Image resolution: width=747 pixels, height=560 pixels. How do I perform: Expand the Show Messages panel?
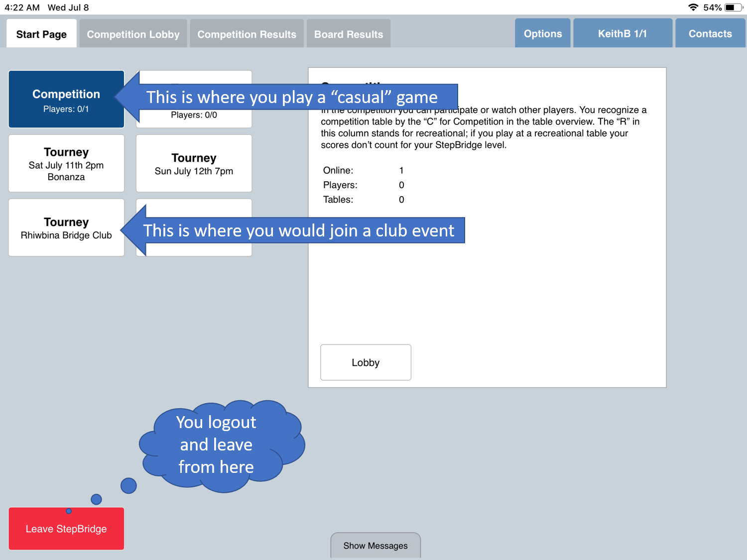click(375, 546)
